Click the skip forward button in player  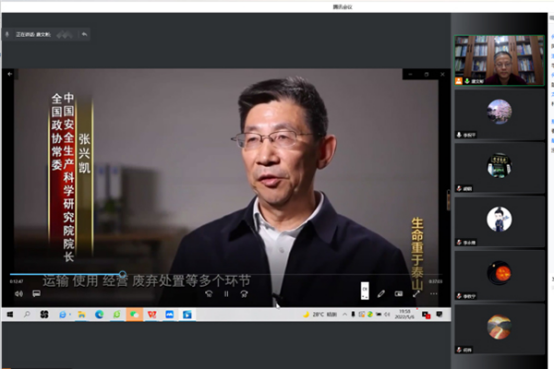(x=244, y=294)
